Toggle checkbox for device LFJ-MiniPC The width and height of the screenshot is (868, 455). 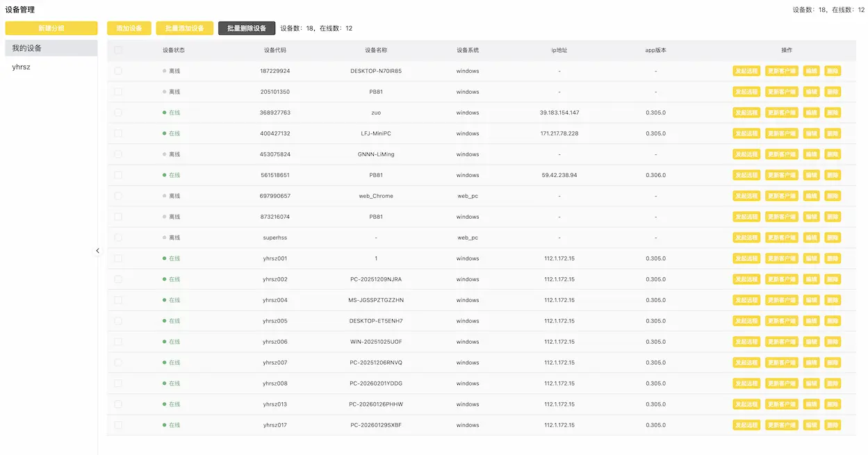click(x=118, y=133)
